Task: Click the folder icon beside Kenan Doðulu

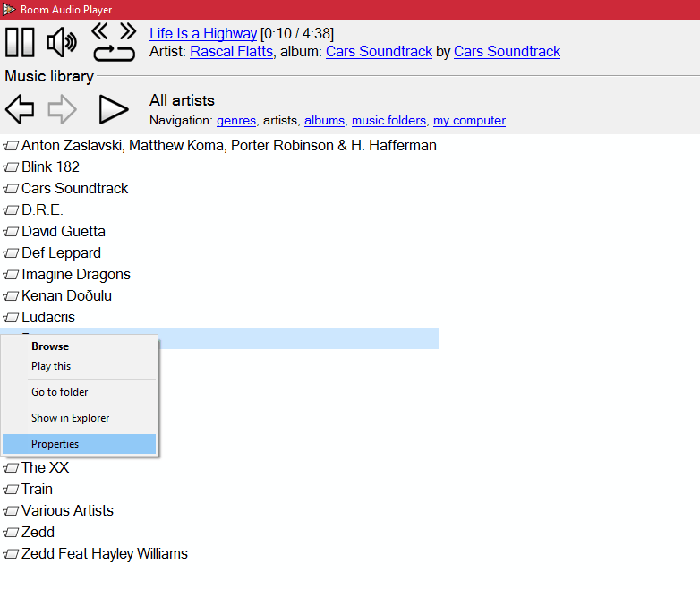Action: 11,296
